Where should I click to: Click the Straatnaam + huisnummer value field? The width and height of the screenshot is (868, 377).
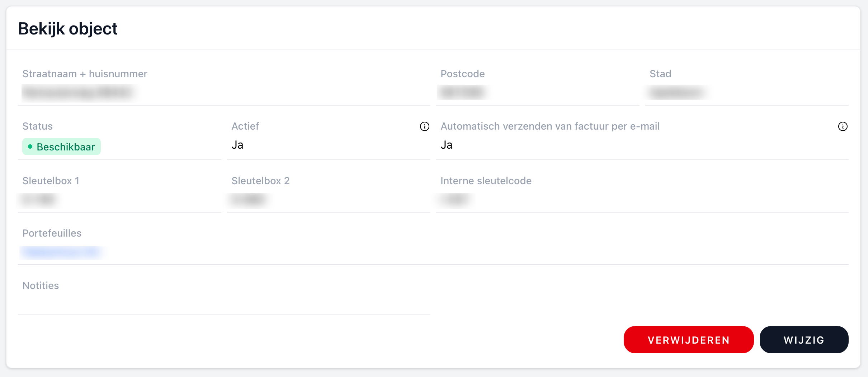click(77, 92)
